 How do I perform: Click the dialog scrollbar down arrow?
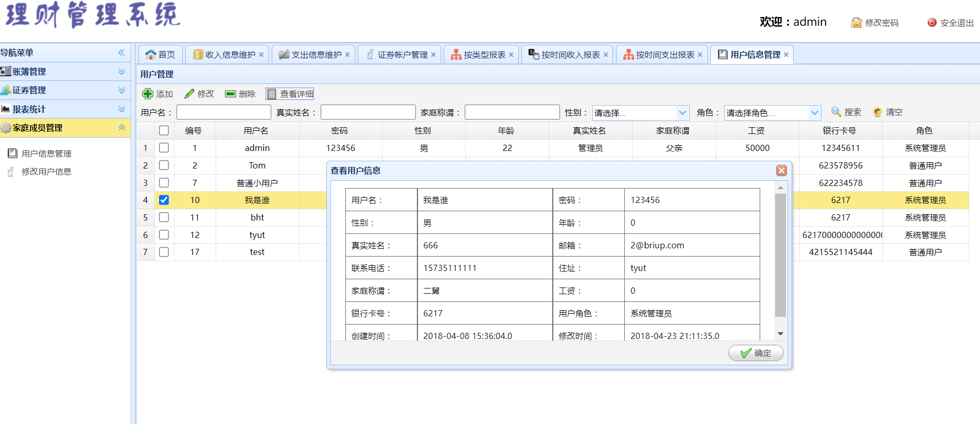coord(780,334)
